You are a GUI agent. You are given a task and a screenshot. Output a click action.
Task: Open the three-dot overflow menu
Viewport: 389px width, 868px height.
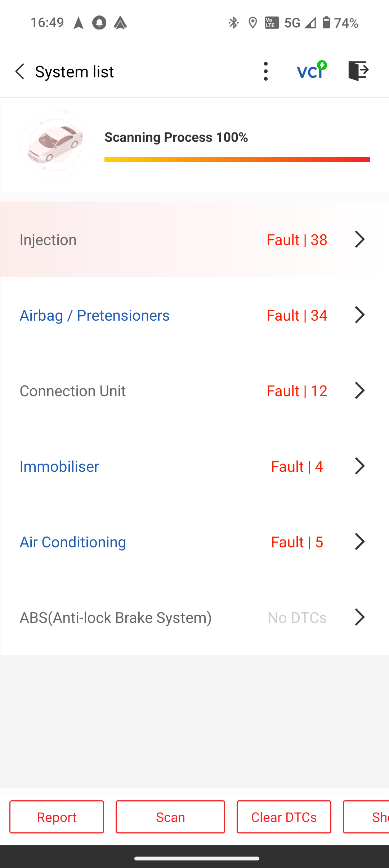(266, 71)
